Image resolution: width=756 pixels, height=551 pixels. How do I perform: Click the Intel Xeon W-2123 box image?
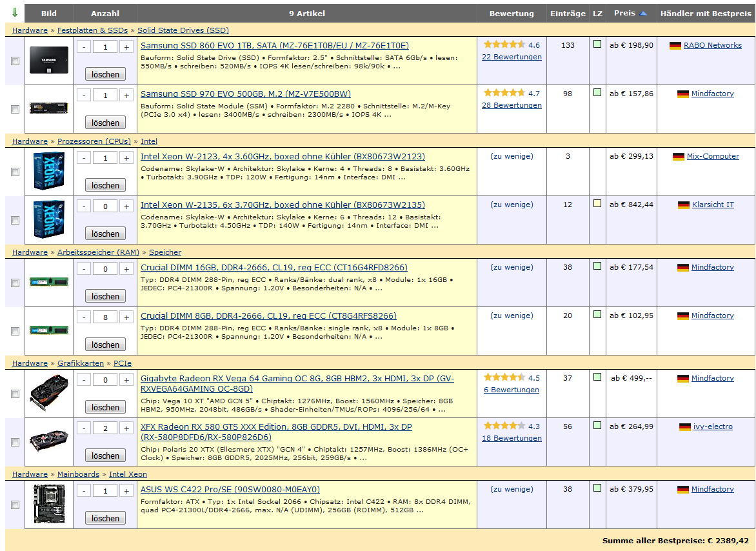[x=48, y=172]
